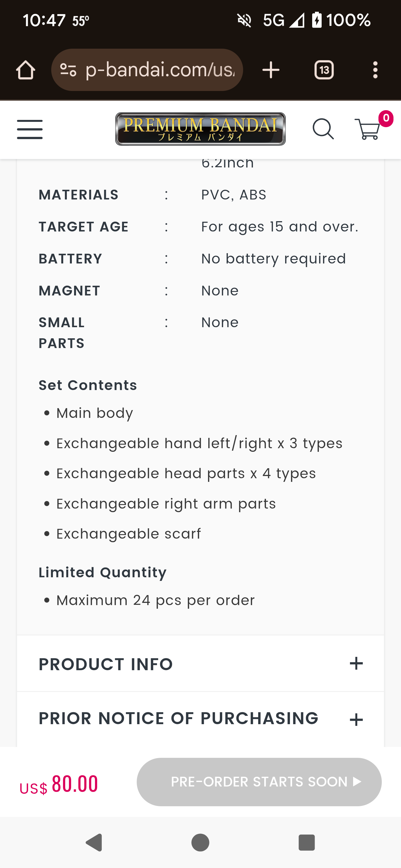Image resolution: width=401 pixels, height=868 pixels.
Task: Tap the Android recent apps square
Action: click(x=307, y=842)
